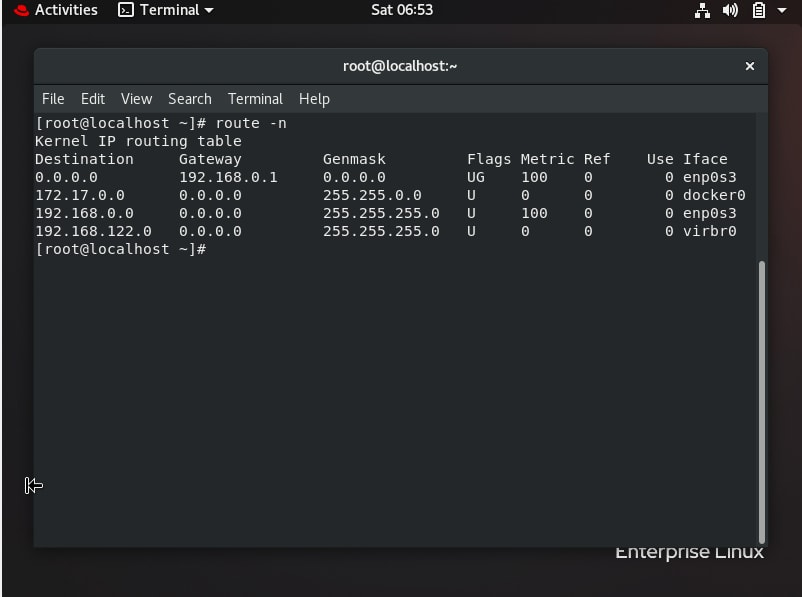Click the UG flag value
Screen dimensions: 802x597
pos(476,178)
